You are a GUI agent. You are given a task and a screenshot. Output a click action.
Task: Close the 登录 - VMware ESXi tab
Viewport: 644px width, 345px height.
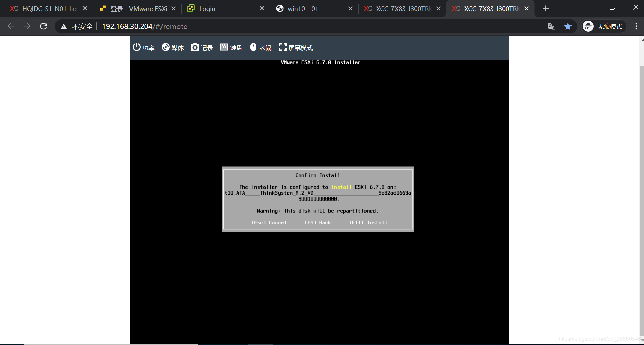[173, 9]
